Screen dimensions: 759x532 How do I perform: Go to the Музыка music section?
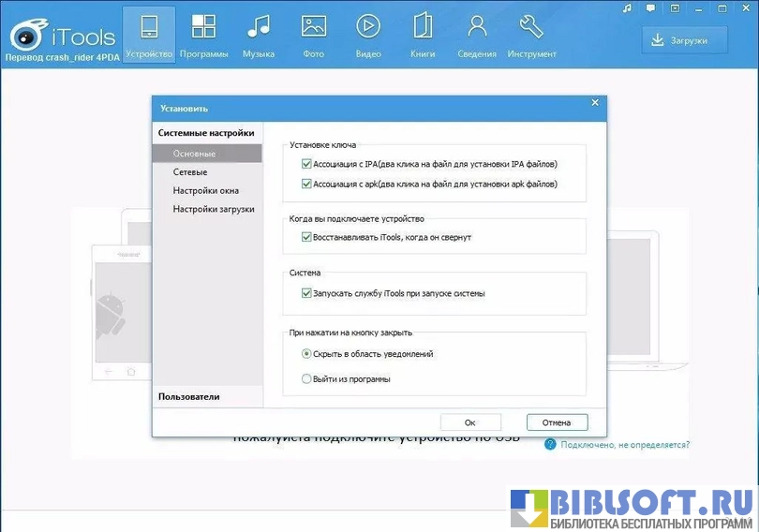258,35
